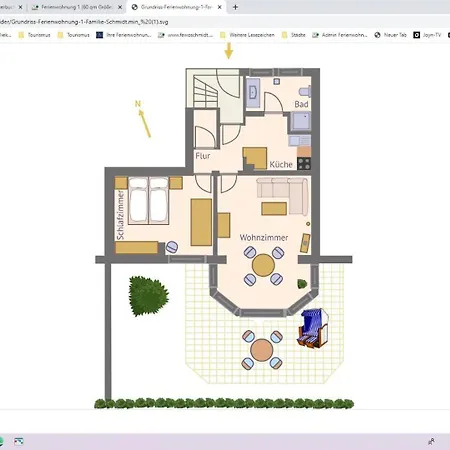This screenshot has width=450, height=450.
Task: Click the blue beach chair on the terrace
Action: click(313, 328)
